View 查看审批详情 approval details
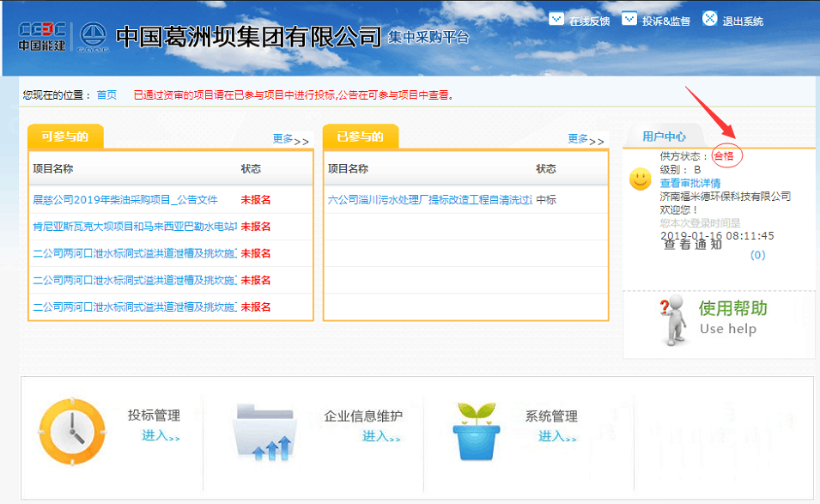Viewport: 820px width, 504px height. click(689, 183)
